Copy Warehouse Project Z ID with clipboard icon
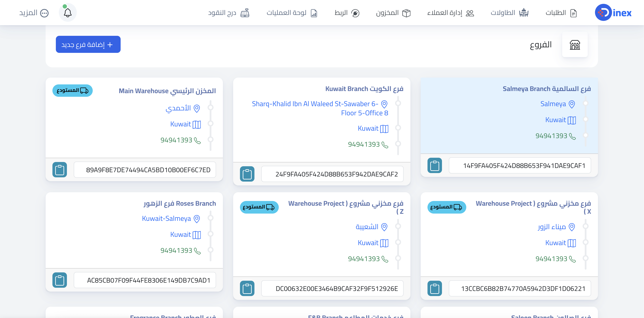This screenshot has width=644, height=318. [x=247, y=289]
